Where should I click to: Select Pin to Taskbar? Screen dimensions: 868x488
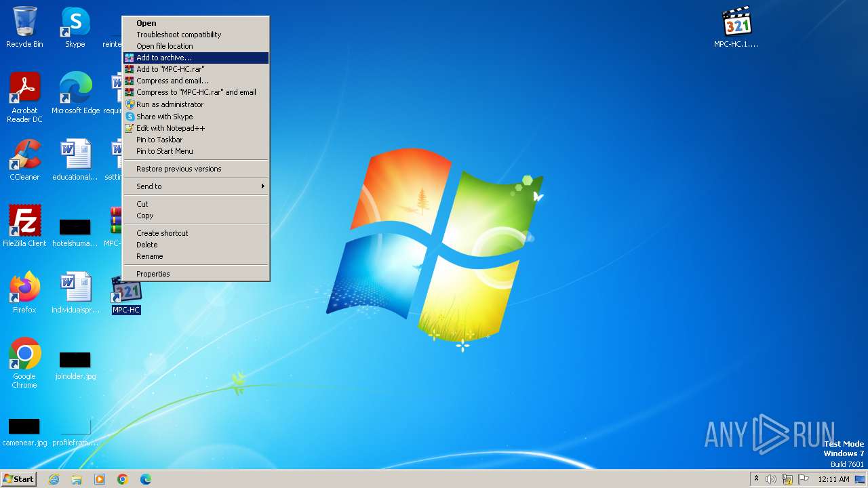(x=196, y=140)
